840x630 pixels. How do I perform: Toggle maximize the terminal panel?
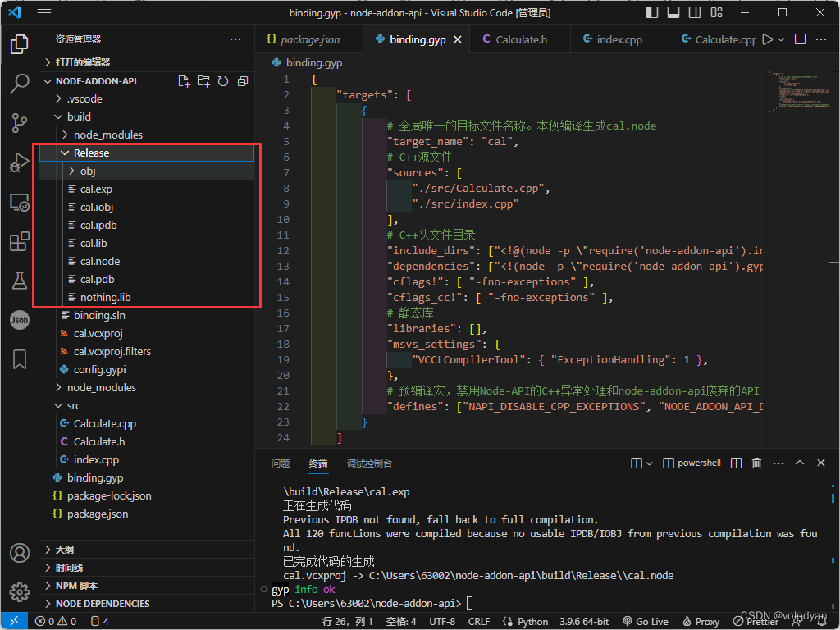coord(800,463)
